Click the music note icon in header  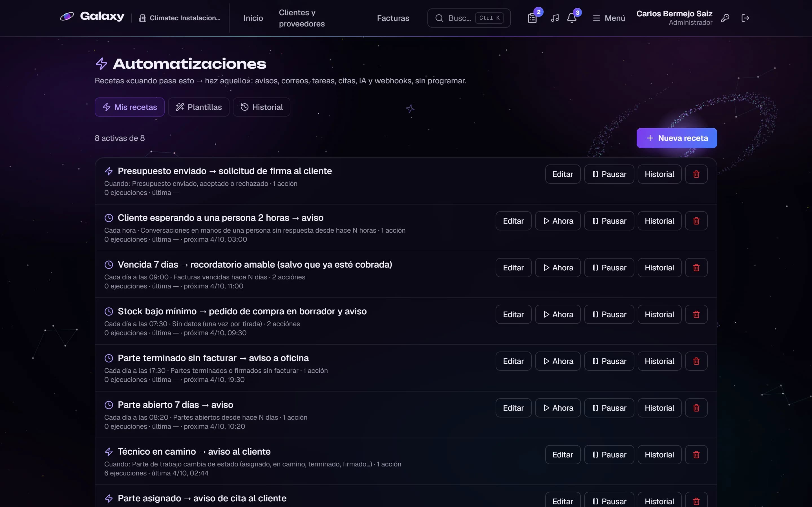pyautogui.click(x=555, y=18)
